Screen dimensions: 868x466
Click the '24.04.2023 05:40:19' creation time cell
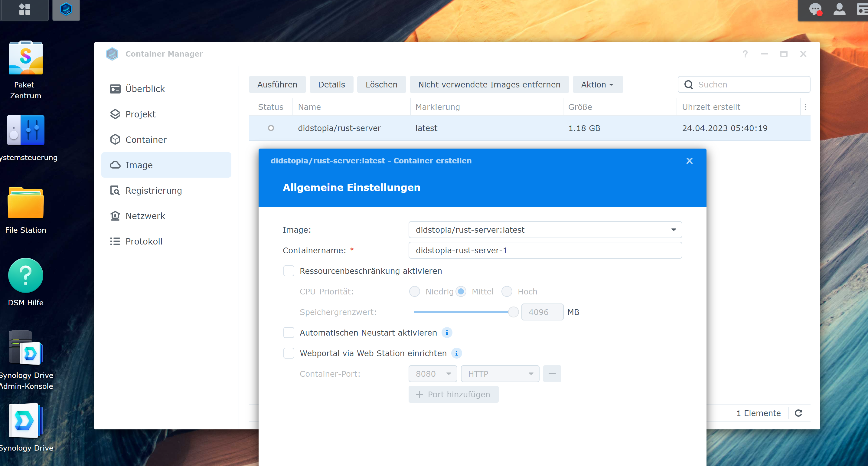tap(725, 128)
